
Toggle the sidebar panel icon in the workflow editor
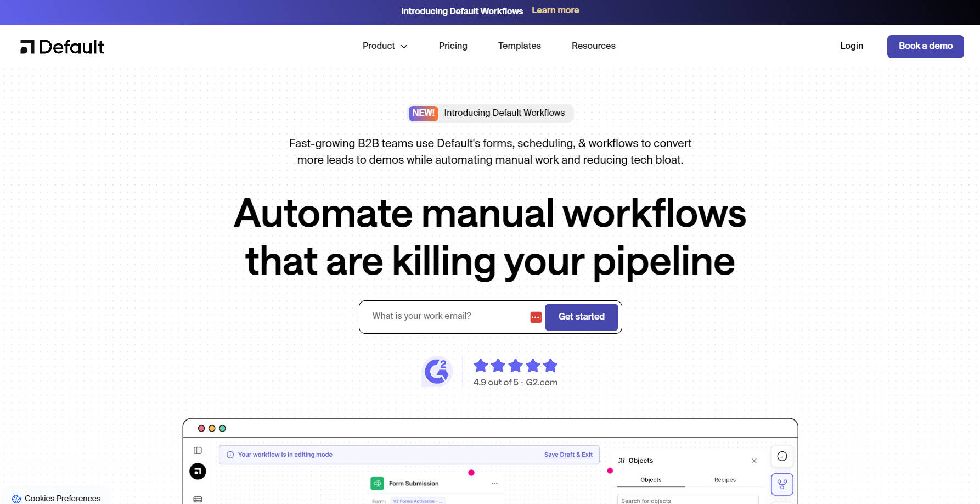pyautogui.click(x=198, y=450)
